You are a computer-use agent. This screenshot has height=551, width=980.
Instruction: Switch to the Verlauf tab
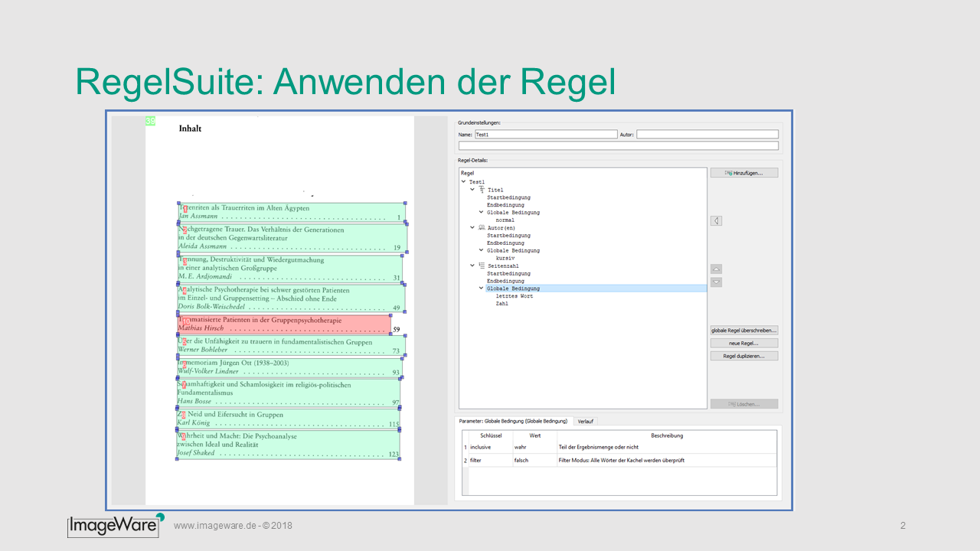pyautogui.click(x=586, y=421)
